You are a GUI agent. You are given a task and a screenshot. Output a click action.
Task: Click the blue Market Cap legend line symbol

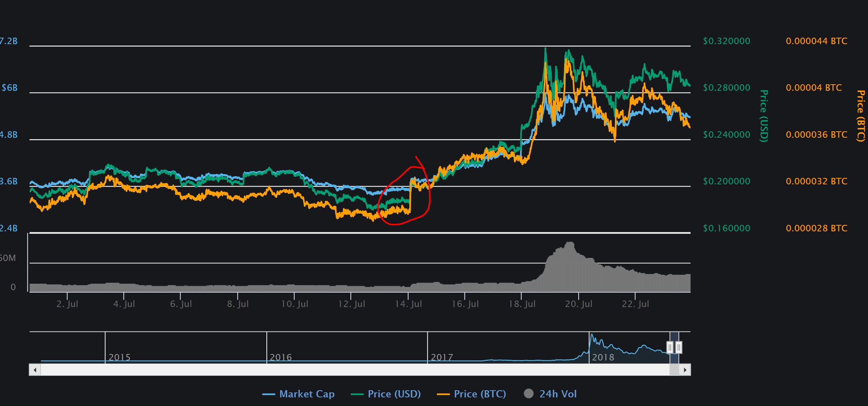(x=269, y=394)
